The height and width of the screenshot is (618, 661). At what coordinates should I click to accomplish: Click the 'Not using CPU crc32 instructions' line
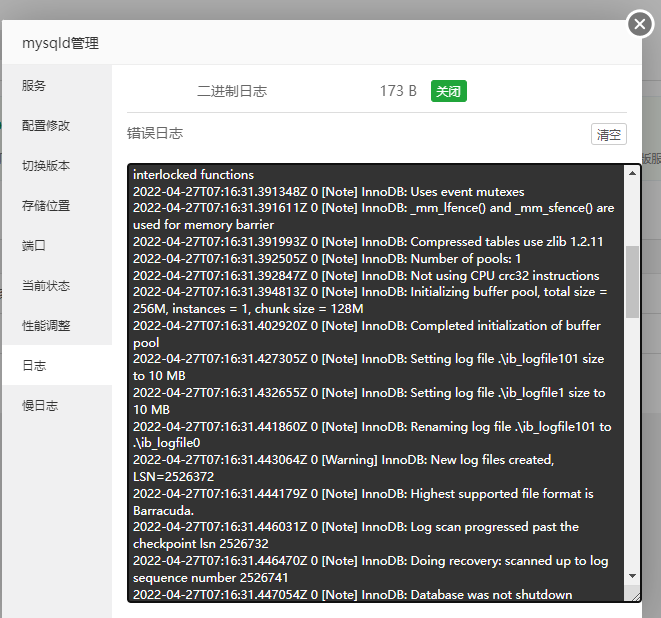[x=366, y=276]
